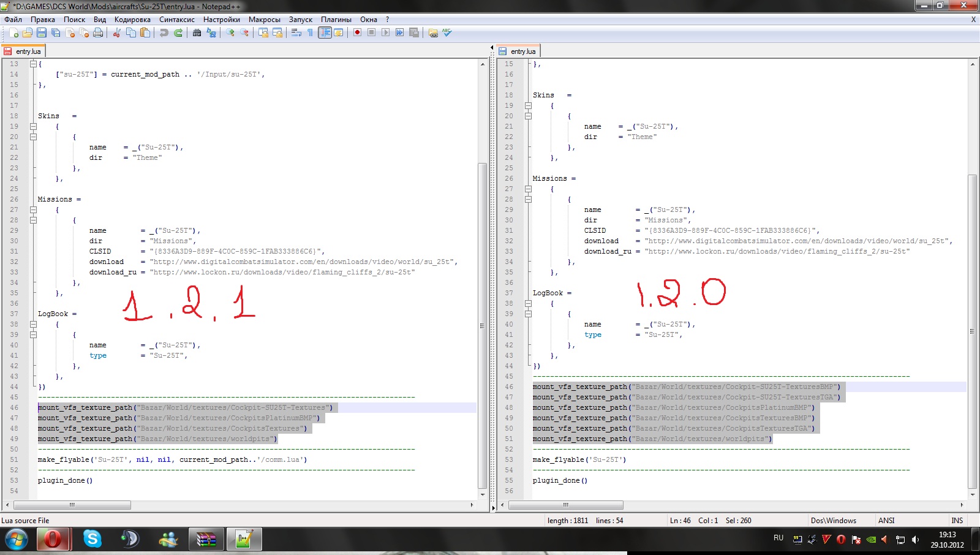The height and width of the screenshot is (555, 980).
Task: Open the Плагины menu
Action: (336, 20)
